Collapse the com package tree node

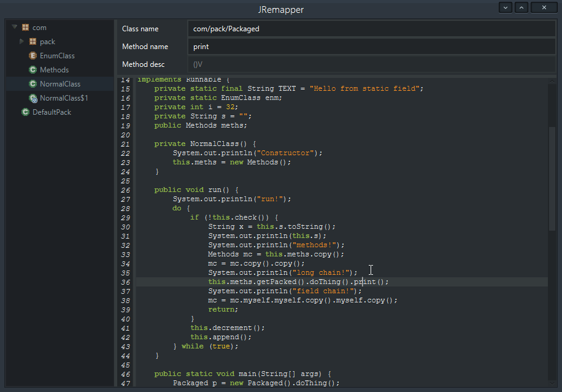pyautogui.click(x=14, y=28)
